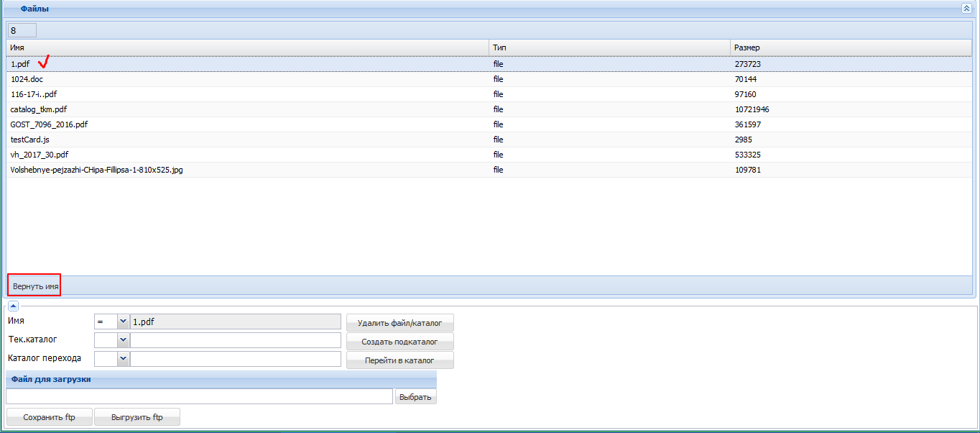Click the file upload path field
Image resolution: width=980 pixels, height=433 pixels.
[199, 396]
